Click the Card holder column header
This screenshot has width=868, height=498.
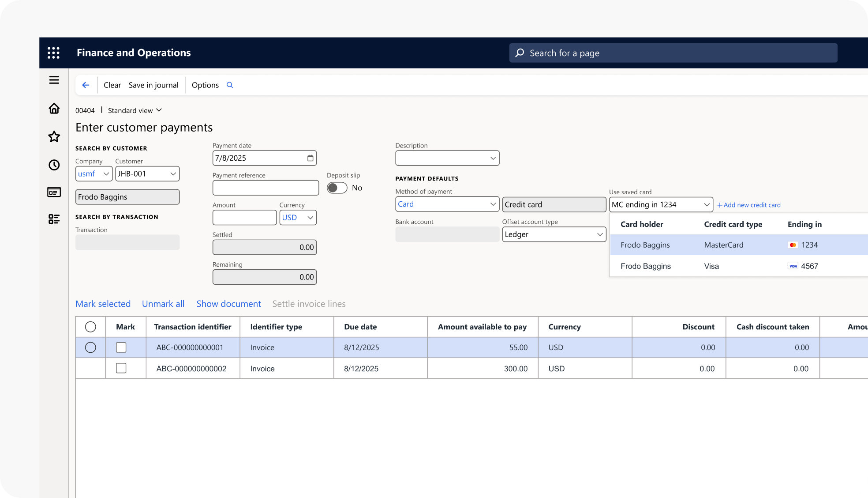tap(642, 224)
